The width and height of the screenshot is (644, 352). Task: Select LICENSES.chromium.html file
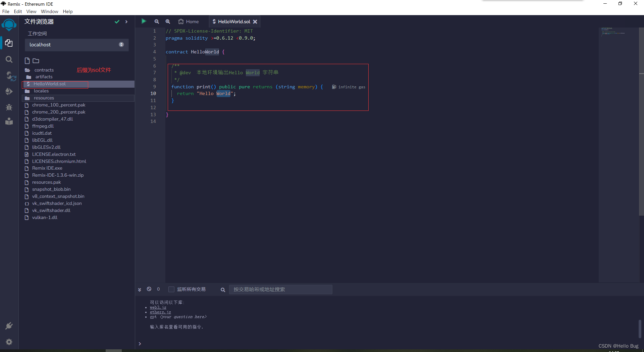[x=59, y=162]
